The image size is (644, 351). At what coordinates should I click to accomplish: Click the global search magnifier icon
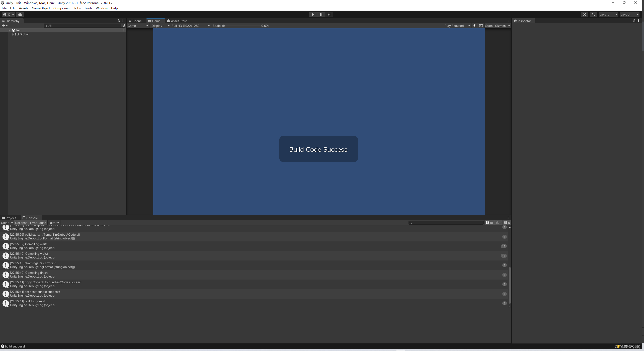[x=593, y=15]
